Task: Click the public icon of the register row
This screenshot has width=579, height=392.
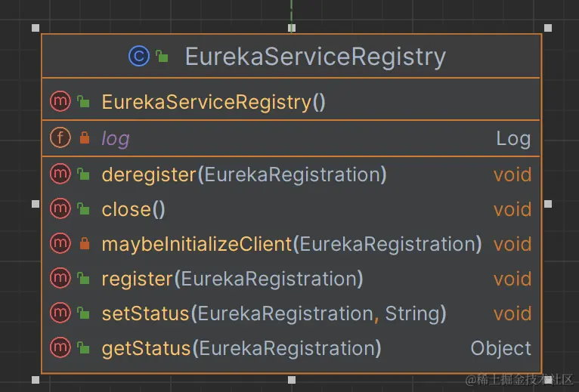Action: pyautogui.click(x=83, y=278)
